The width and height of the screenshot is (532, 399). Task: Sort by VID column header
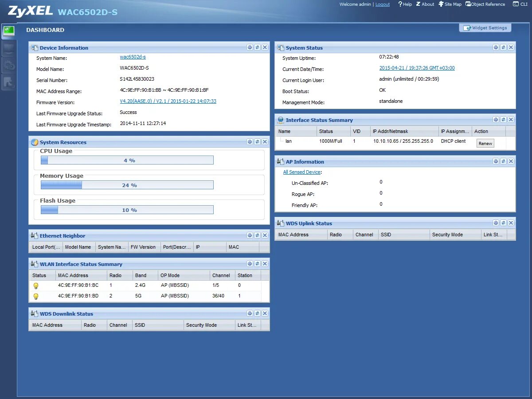click(x=360, y=131)
